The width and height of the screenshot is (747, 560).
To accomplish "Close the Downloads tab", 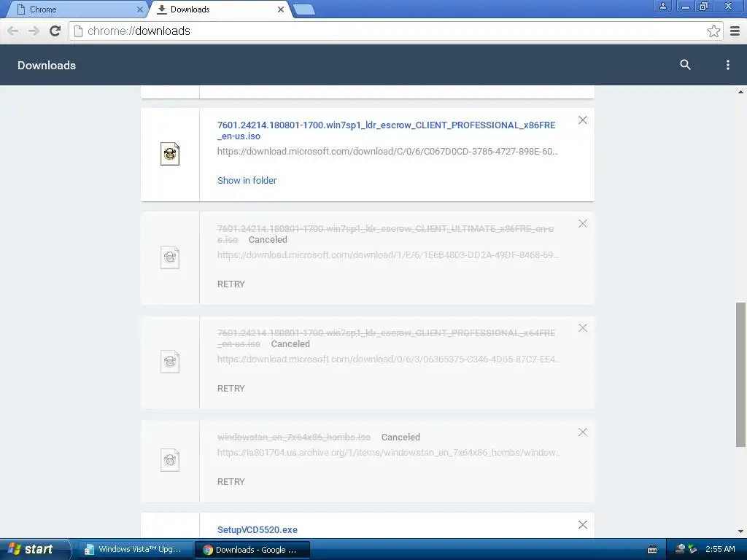I will (x=281, y=9).
